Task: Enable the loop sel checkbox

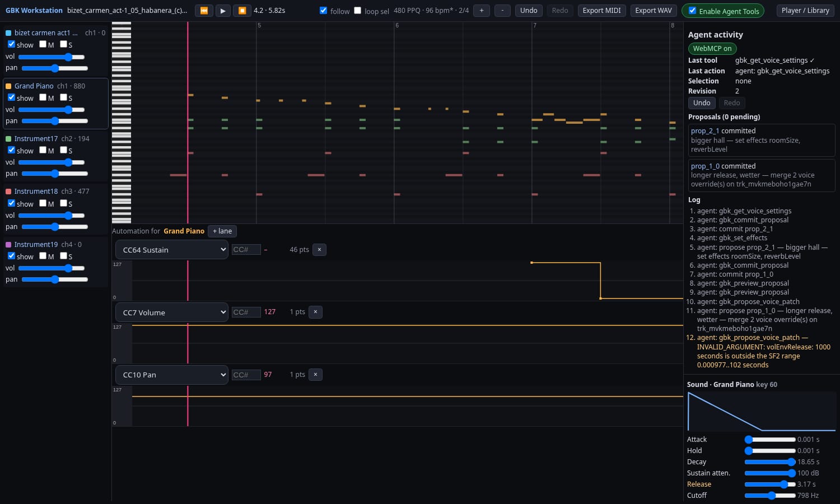Action: tap(357, 11)
